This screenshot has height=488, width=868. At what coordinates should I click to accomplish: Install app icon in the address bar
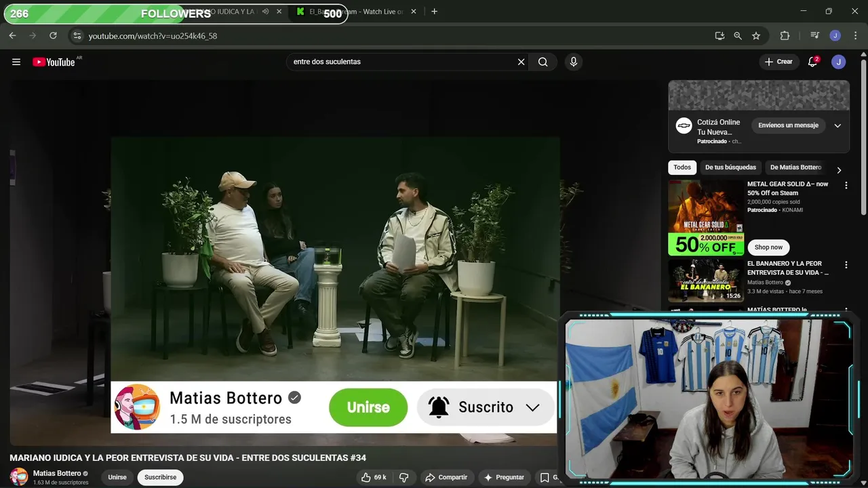(x=719, y=36)
